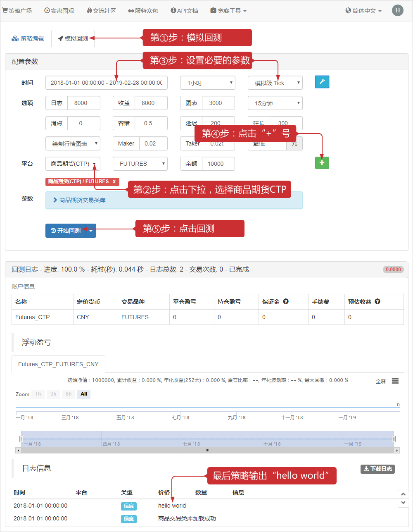Click the chart navigator right handle
This screenshot has height=532, width=413.
coord(394,439)
